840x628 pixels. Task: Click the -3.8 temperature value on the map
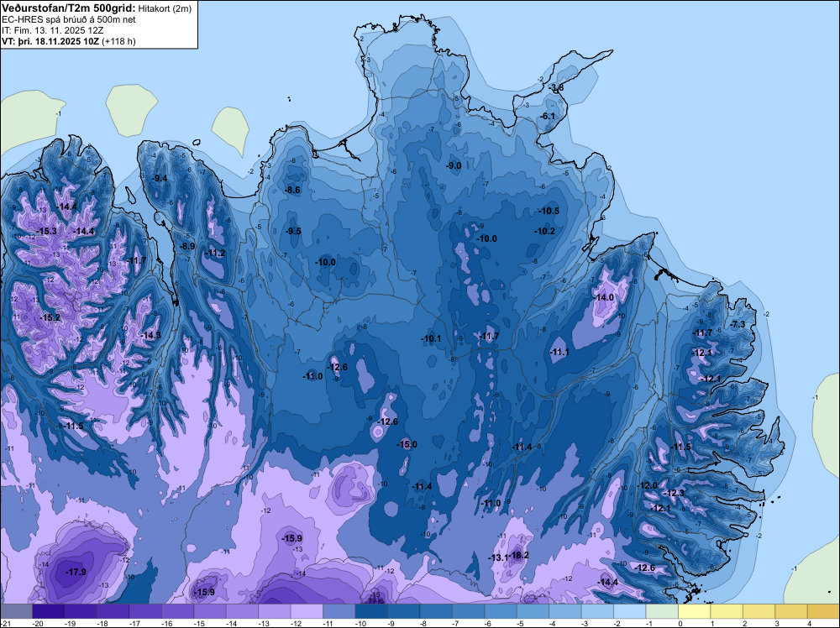(557, 88)
